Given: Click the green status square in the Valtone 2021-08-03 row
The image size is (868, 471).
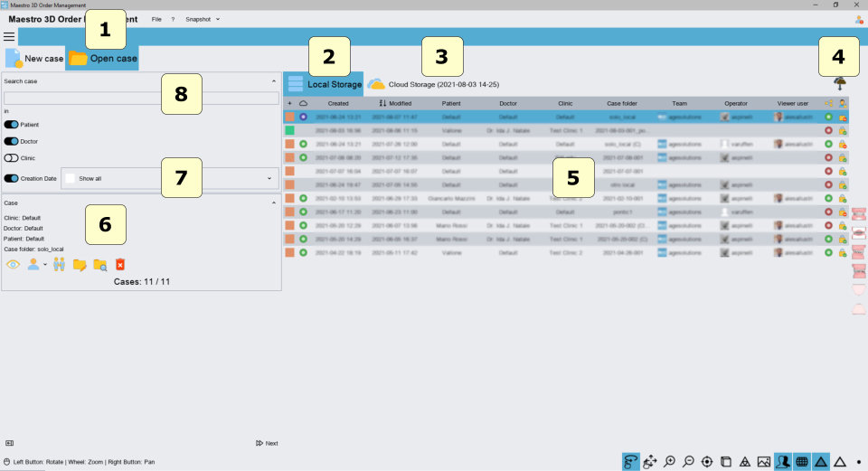Looking at the screenshot, I should click(x=289, y=130).
